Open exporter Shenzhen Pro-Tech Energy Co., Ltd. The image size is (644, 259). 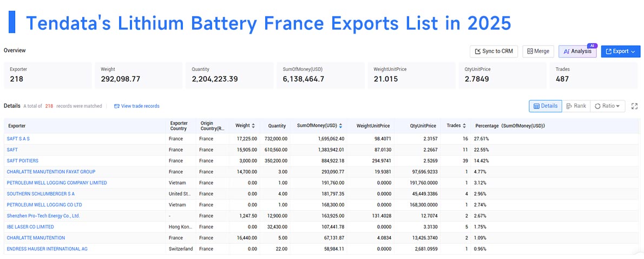(43, 216)
